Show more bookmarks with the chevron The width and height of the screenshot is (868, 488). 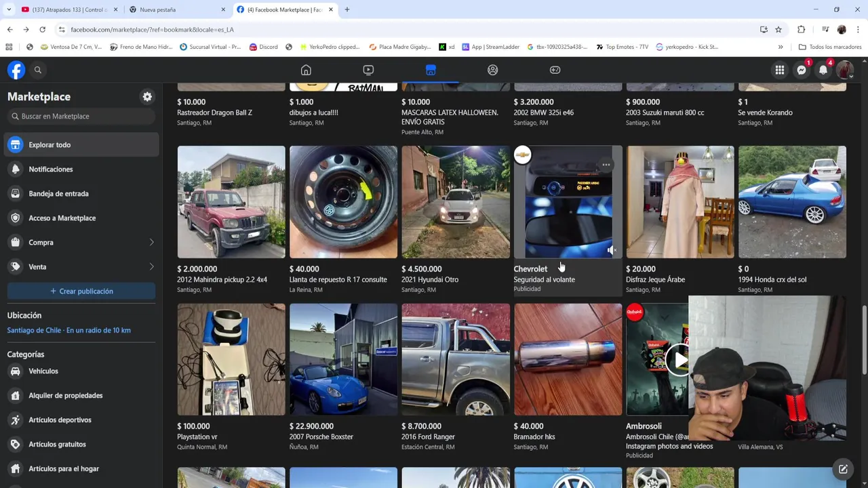coord(781,47)
